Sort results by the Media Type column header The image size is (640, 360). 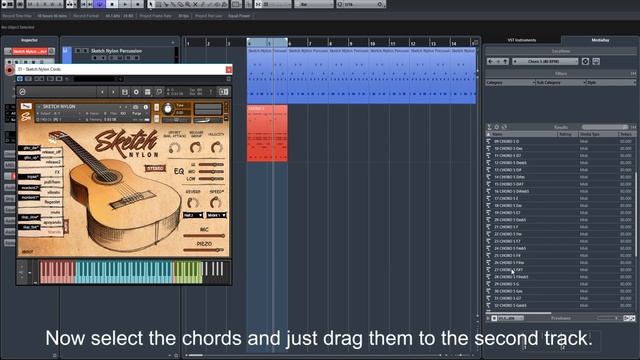(x=598, y=134)
